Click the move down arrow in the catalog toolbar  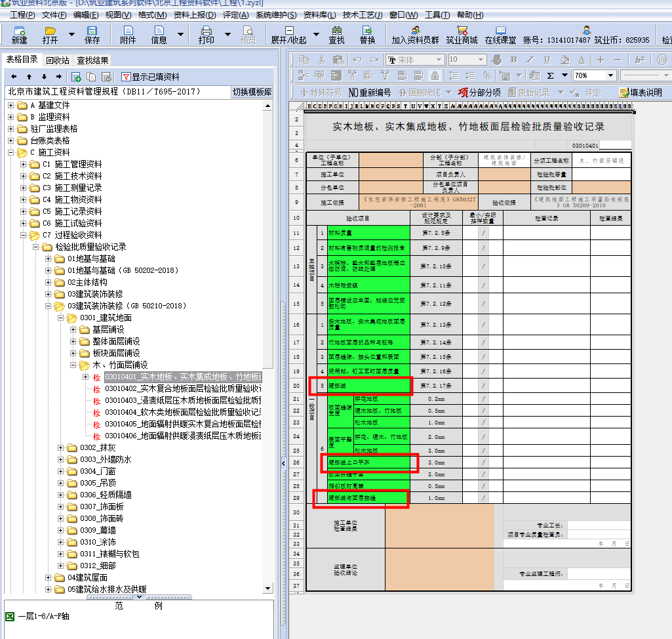pyautogui.click(x=44, y=77)
